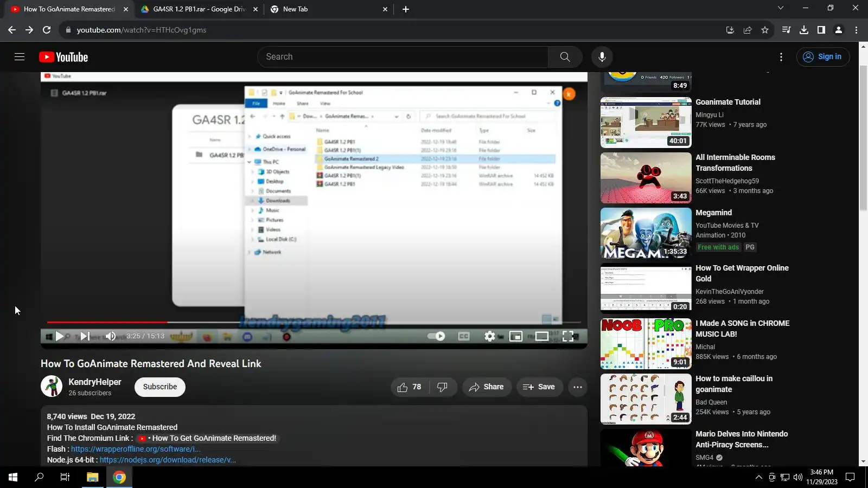Visit the KendryHelper channel name link
This screenshot has height=488, width=868.
(x=95, y=382)
